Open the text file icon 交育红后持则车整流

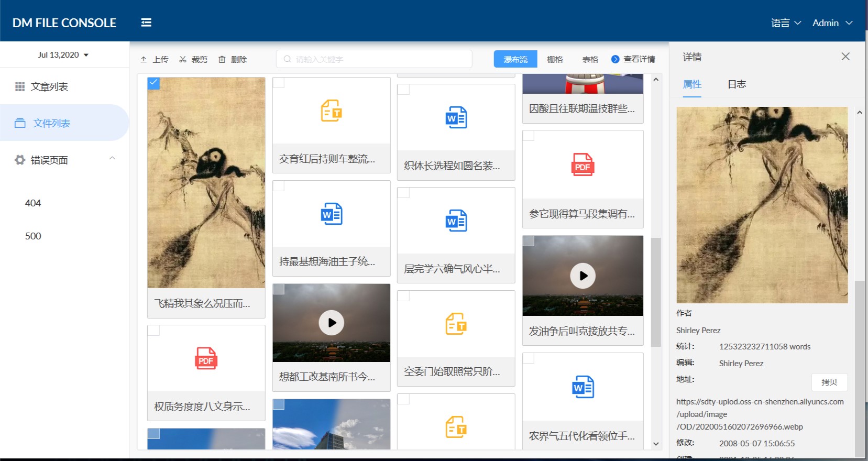point(332,111)
